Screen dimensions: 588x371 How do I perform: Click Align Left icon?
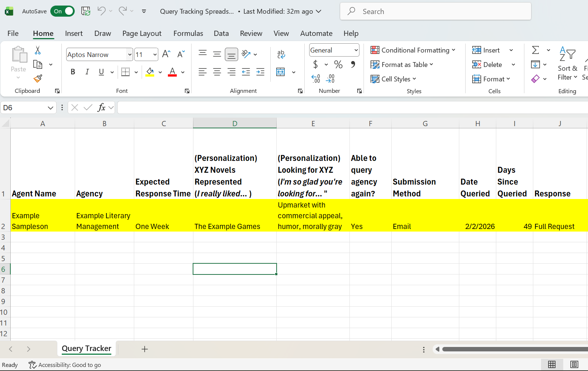202,72
